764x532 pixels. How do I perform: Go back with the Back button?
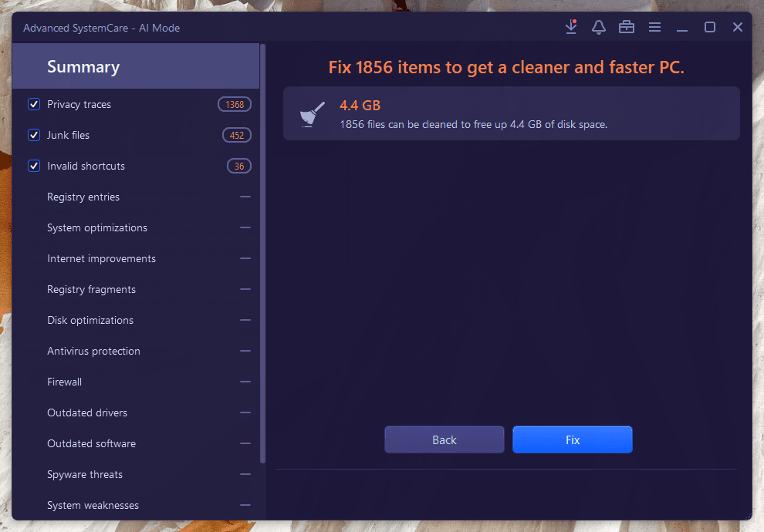pos(445,439)
